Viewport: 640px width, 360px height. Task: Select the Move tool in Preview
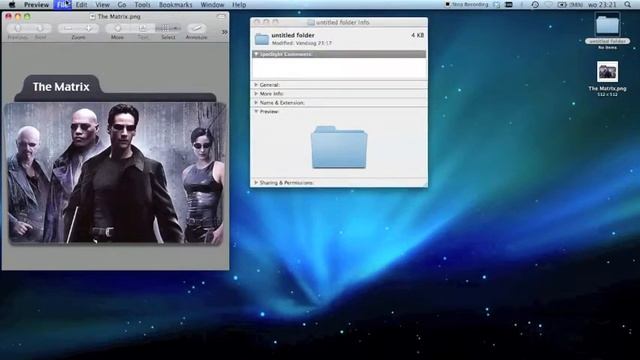(x=118, y=28)
